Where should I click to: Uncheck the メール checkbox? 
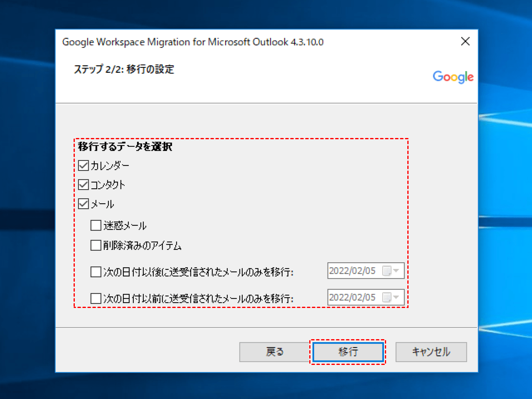(84, 204)
